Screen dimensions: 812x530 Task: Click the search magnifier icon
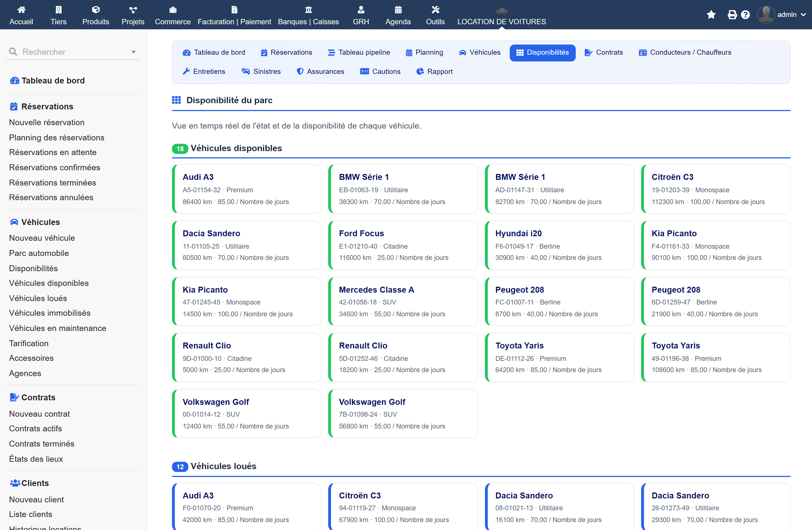13,52
